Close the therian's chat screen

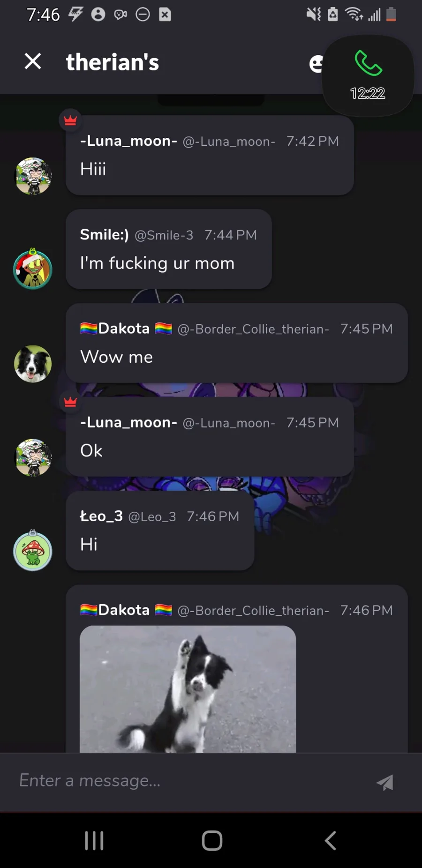point(33,61)
